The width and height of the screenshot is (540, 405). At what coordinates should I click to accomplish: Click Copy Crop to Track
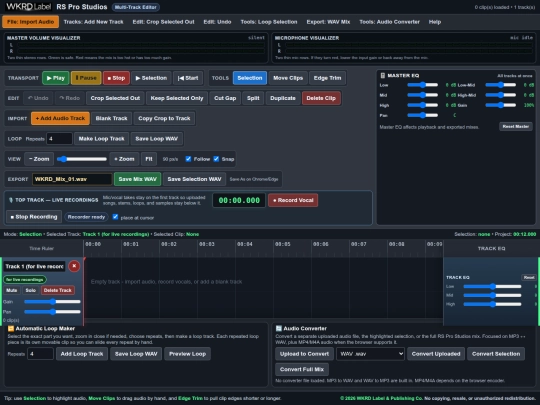pyautogui.click(x=164, y=118)
